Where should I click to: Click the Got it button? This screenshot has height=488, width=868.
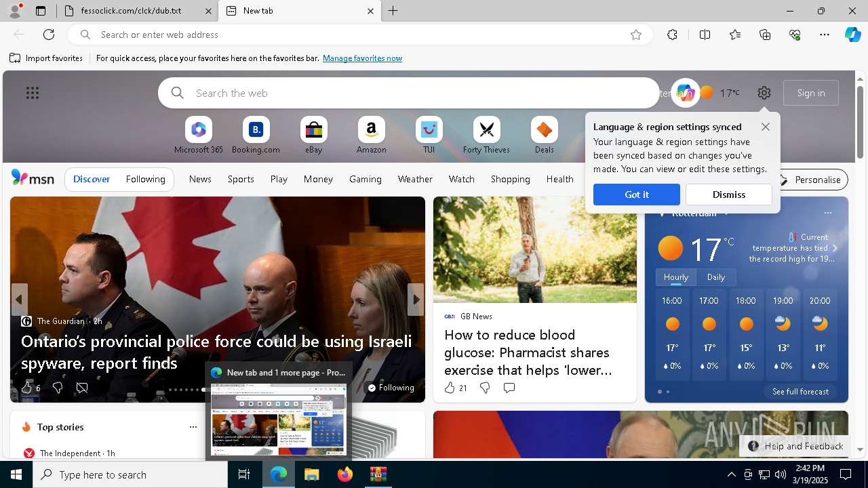[x=637, y=195]
